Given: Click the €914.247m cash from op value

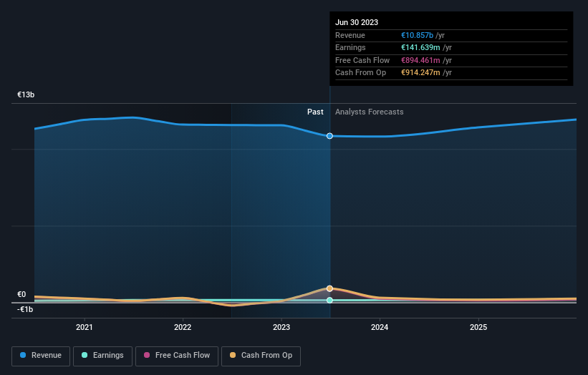Looking at the screenshot, I should [420, 73].
